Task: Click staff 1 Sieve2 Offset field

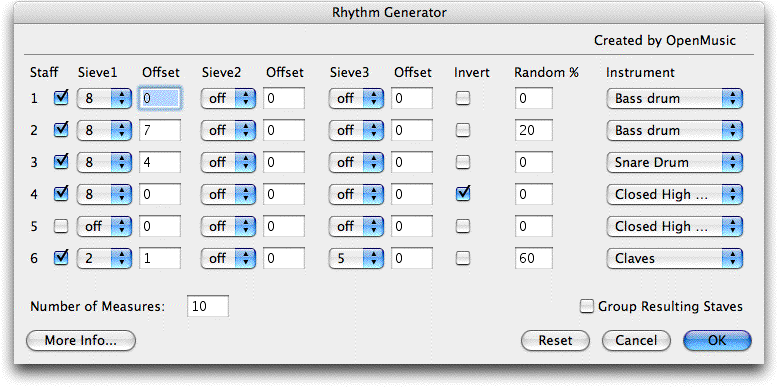Action: coord(284,98)
